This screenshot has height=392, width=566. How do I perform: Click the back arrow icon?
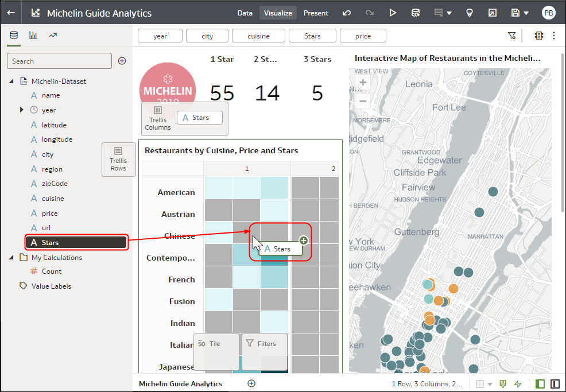click(11, 13)
